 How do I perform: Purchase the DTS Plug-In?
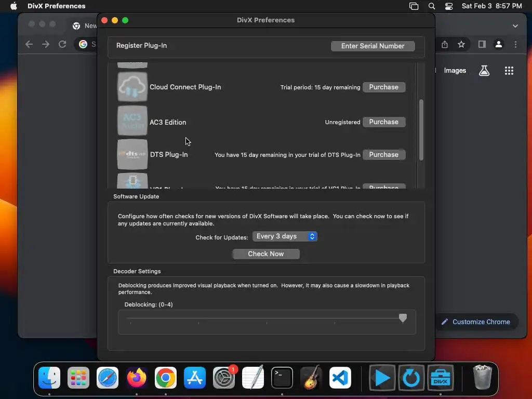tap(384, 154)
